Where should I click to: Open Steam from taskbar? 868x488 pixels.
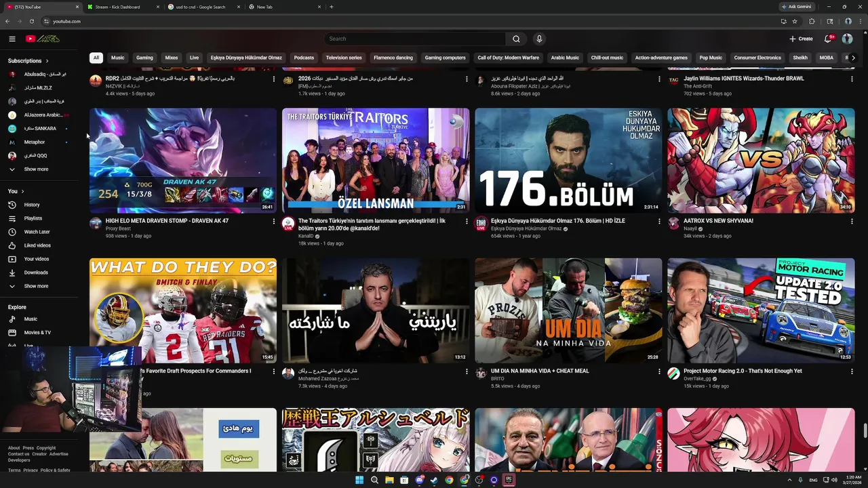(x=434, y=480)
